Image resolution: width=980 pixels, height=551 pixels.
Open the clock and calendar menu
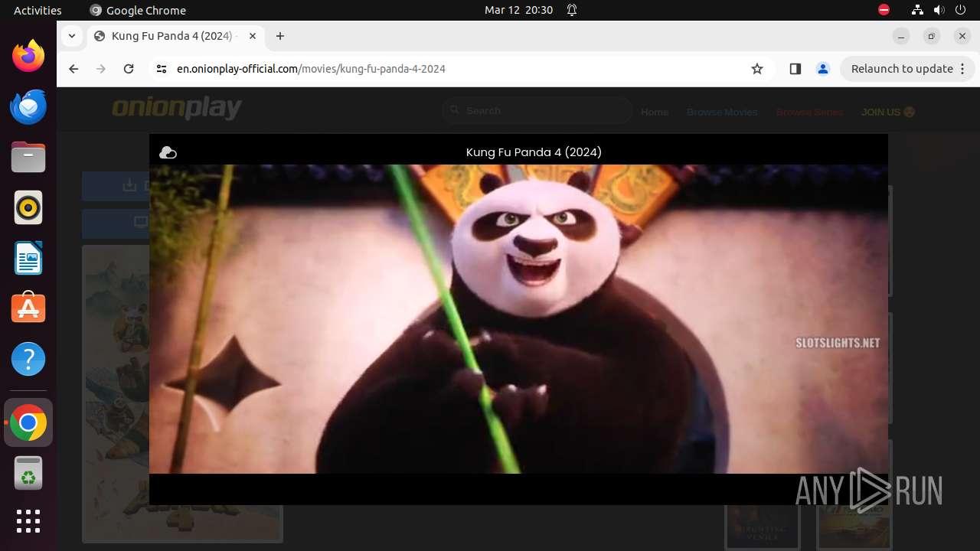click(518, 10)
